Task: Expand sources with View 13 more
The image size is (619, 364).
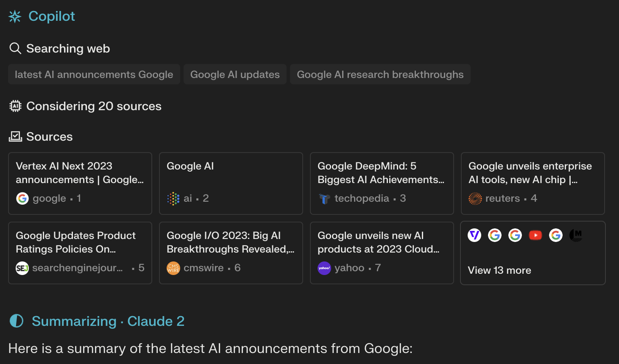Action: [533, 253]
